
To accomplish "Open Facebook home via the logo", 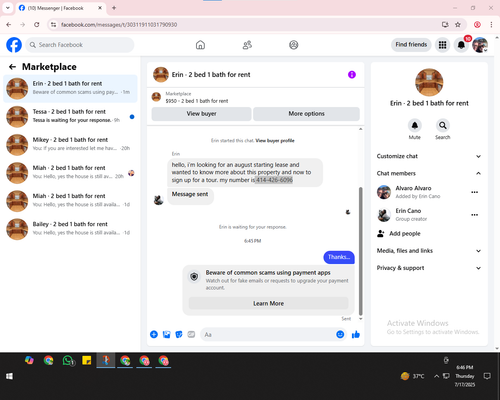I will pyautogui.click(x=14, y=45).
